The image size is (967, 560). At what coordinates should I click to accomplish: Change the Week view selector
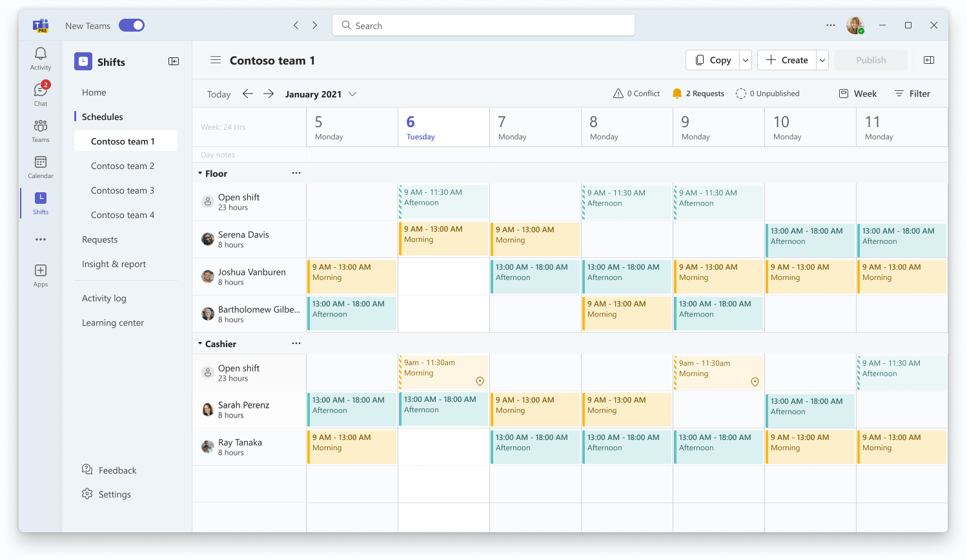pyautogui.click(x=858, y=94)
